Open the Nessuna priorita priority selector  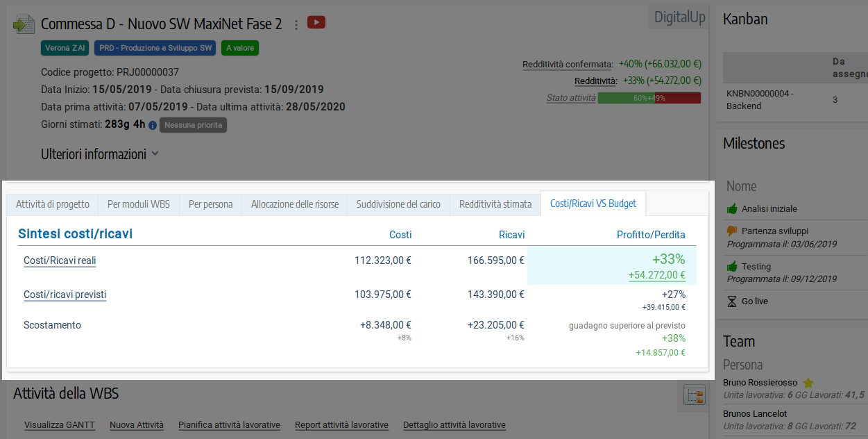point(193,125)
